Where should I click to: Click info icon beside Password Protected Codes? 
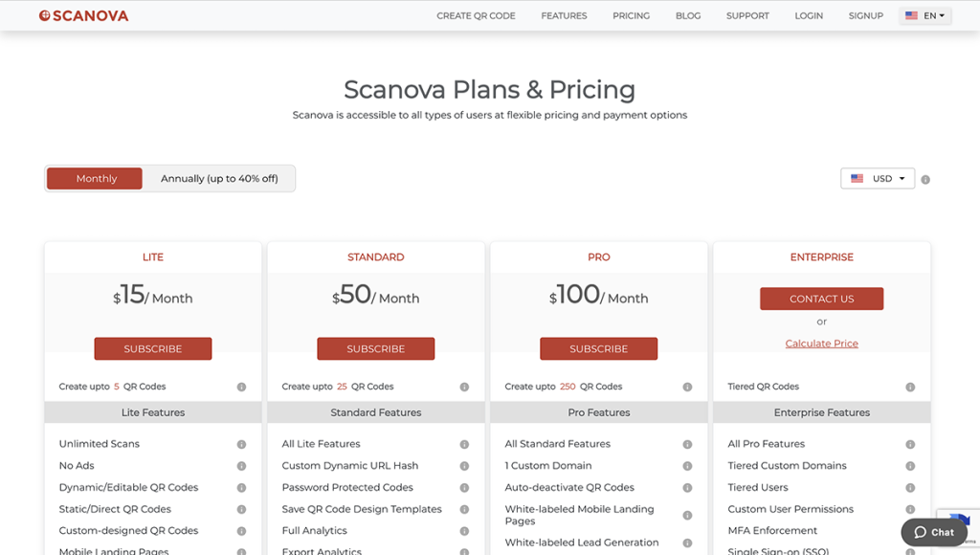(x=464, y=488)
